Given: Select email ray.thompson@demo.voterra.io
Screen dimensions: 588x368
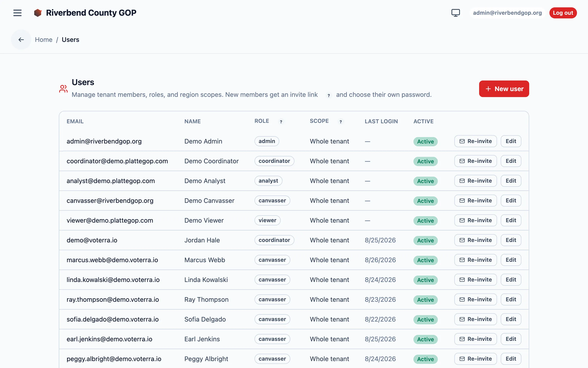Looking at the screenshot, I should click(x=113, y=300).
